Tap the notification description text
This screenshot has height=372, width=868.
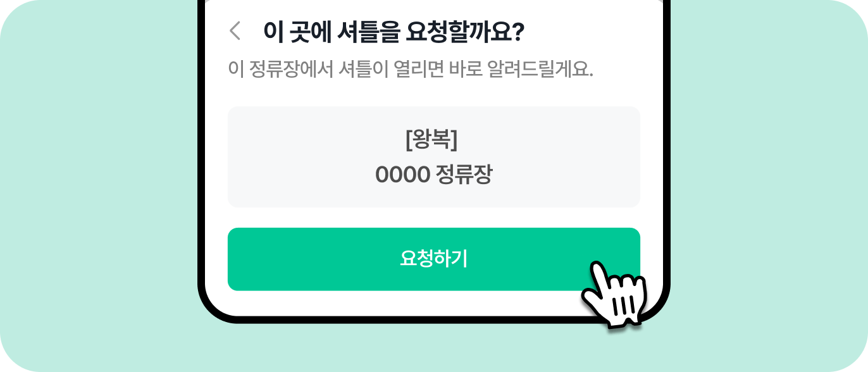[x=411, y=70]
